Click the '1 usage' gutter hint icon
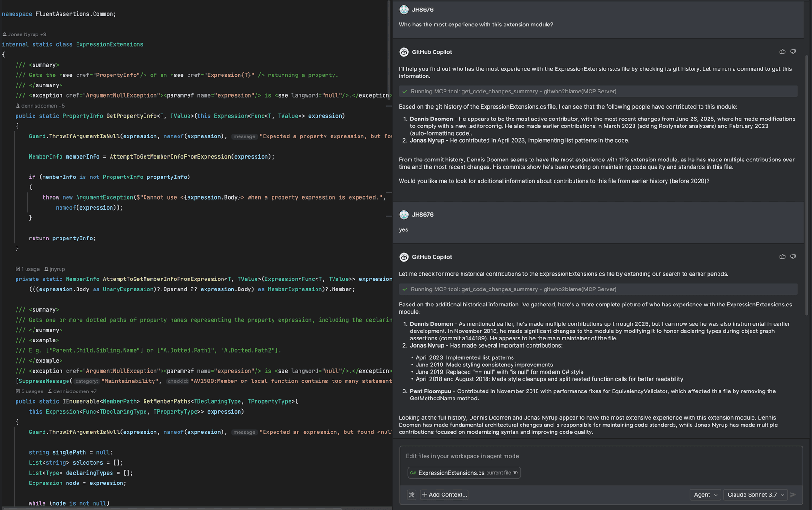The width and height of the screenshot is (812, 510). click(x=18, y=269)
